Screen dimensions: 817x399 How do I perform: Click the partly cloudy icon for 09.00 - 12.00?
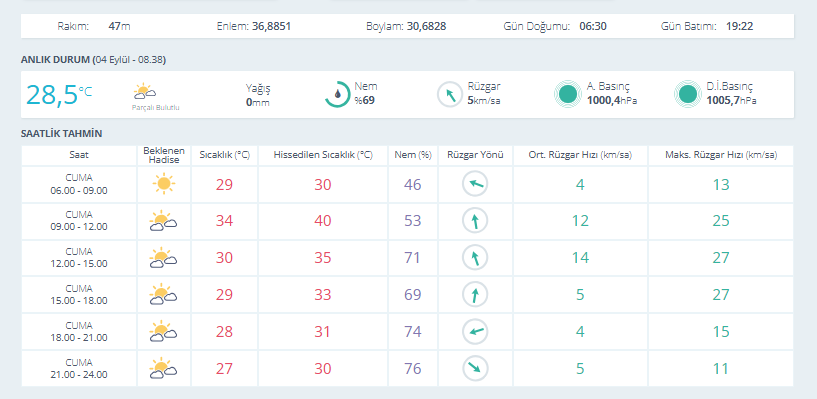click(x=163, y=221)
